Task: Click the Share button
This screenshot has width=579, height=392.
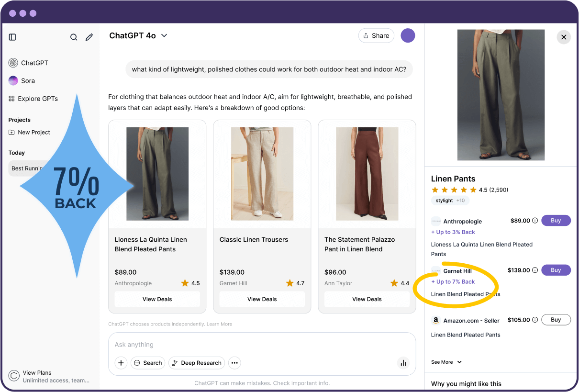Action: pyautogui.click(x=376, y=35)
